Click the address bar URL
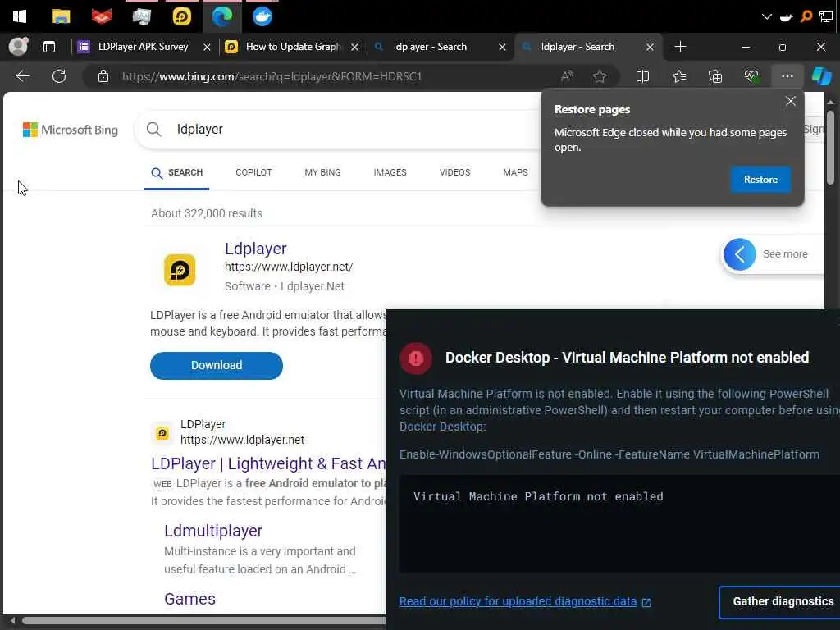The image size is (840, 630). coord(272,76)
